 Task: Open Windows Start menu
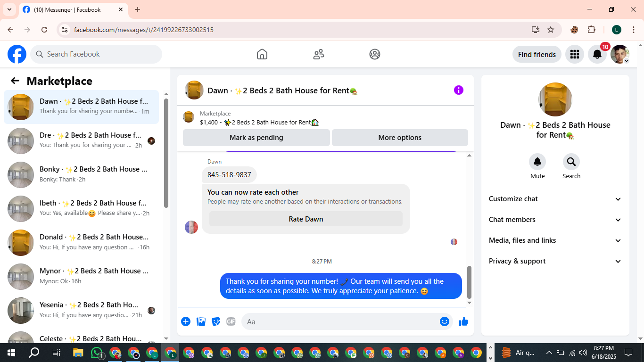click(x=11, y=353)
